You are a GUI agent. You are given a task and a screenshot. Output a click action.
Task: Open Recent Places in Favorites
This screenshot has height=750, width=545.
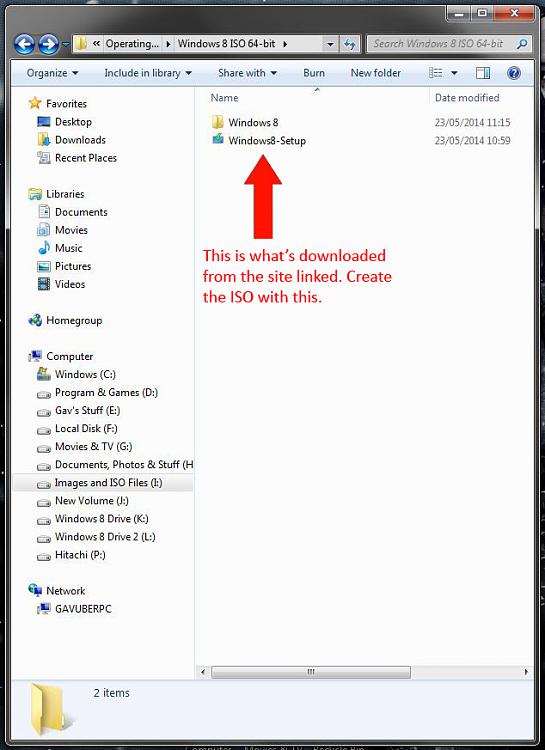point(77,158)
